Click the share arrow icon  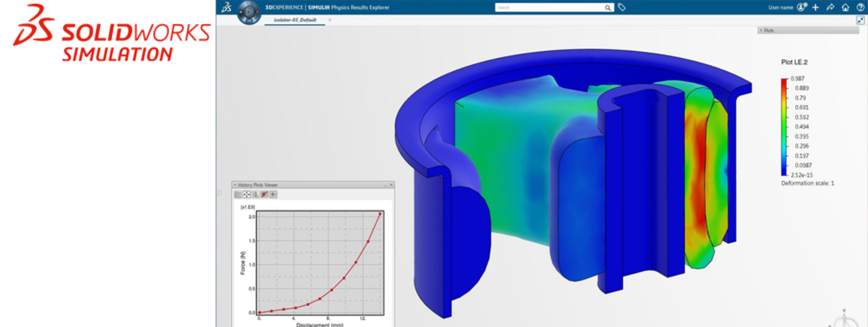click(x=830, y=7)
